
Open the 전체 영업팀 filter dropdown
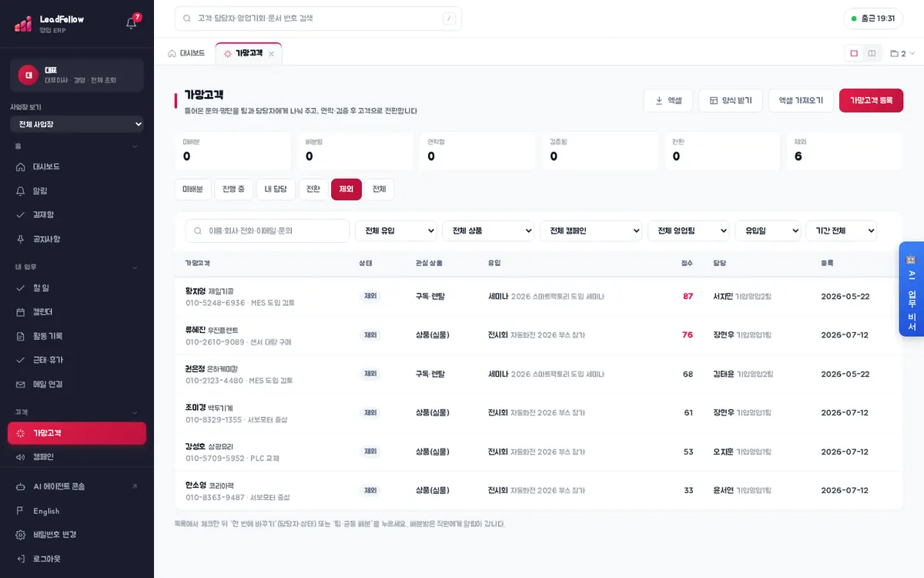(688, 230)
